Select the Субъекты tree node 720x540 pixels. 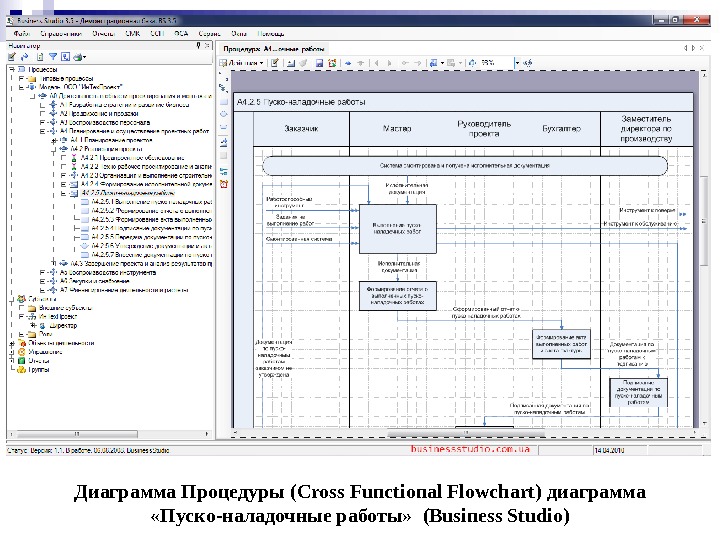(x=43, y=299)
